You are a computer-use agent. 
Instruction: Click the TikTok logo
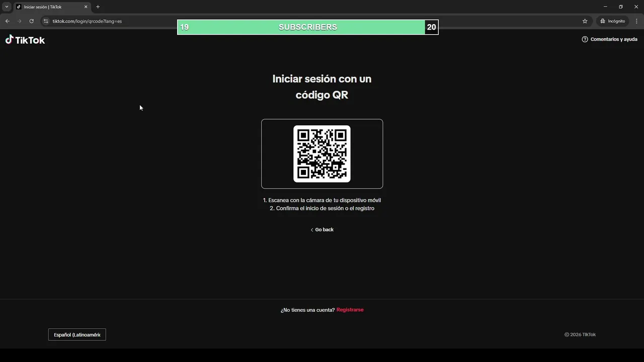[25, 40]
